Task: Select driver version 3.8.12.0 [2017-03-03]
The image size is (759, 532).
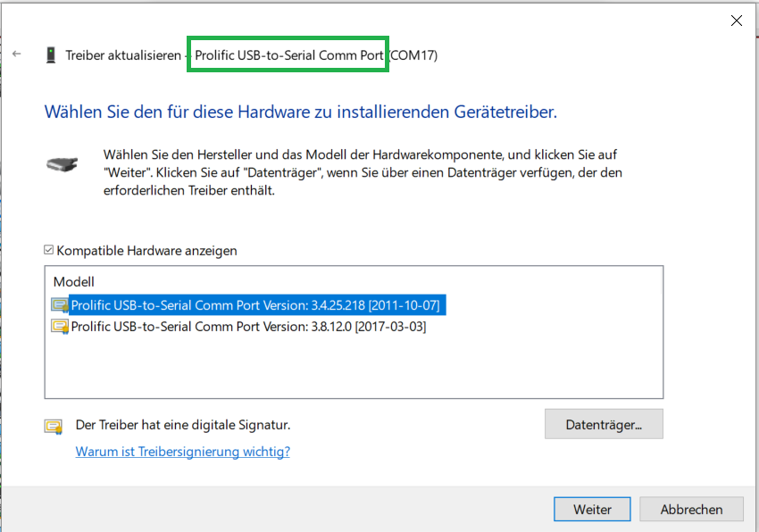Action: point(248,327)
